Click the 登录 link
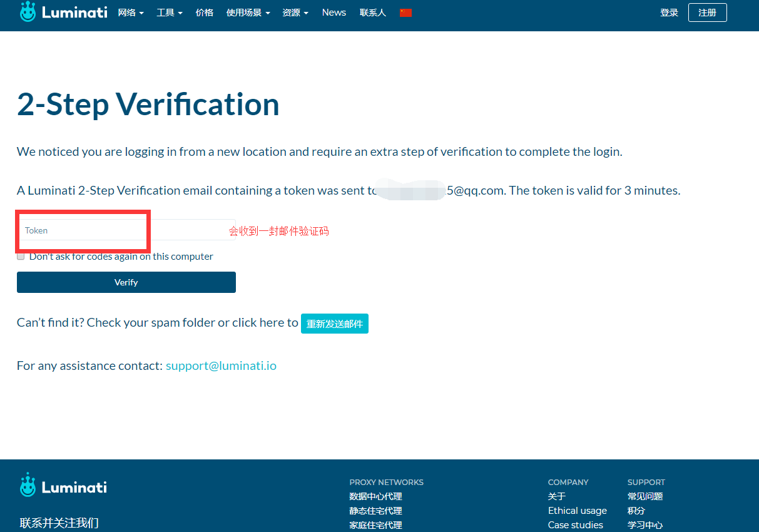The height and width of the screenshot is (532, 759). pos(669,13)
